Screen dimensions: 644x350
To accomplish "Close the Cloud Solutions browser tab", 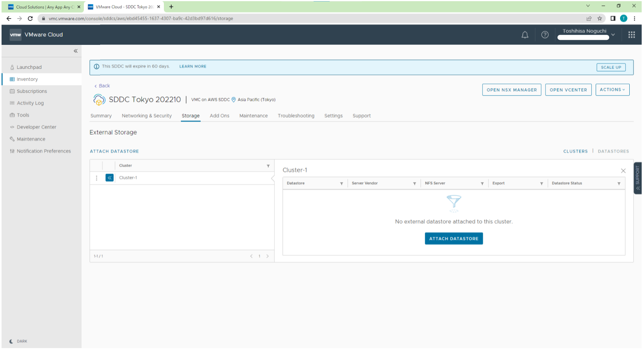I will click(x=79, y=7).
